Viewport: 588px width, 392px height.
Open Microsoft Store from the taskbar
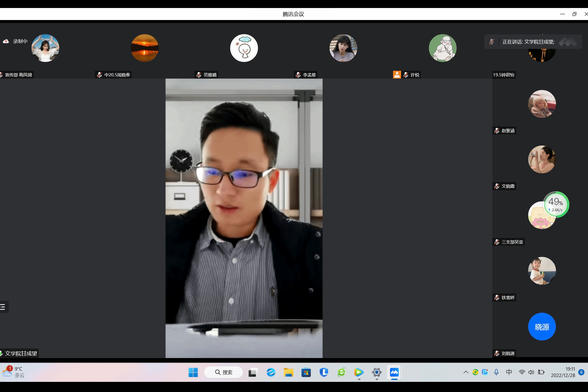click(x=306, y=372)
